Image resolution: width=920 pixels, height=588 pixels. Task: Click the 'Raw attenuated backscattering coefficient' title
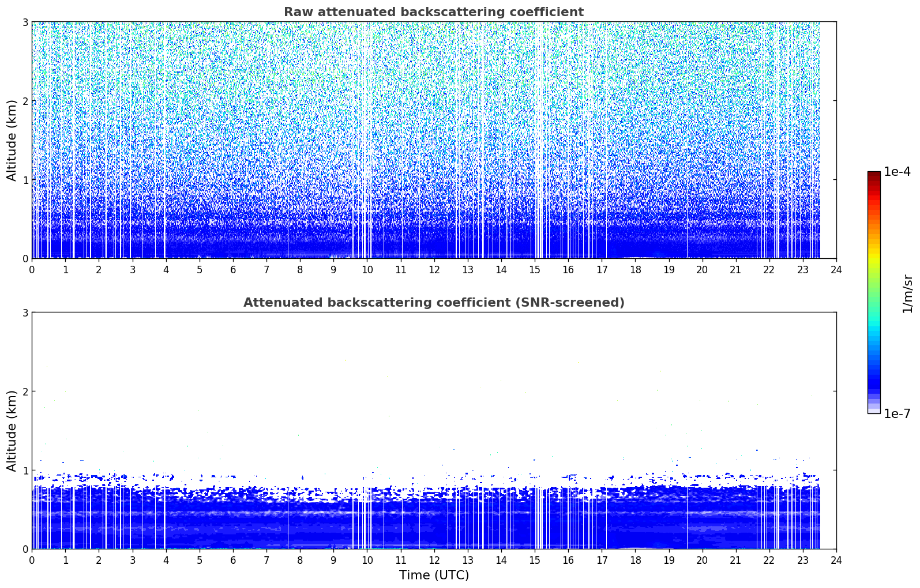click(433, 12)
